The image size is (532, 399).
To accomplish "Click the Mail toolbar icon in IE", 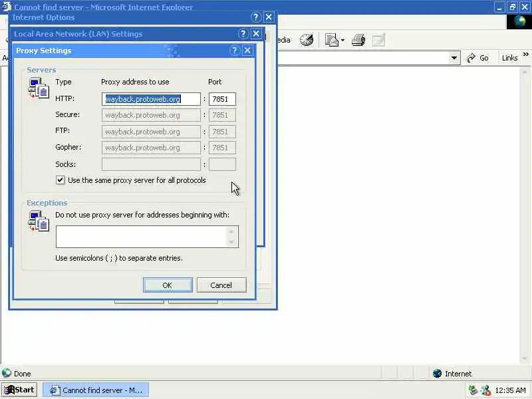I will click(332, 40).
